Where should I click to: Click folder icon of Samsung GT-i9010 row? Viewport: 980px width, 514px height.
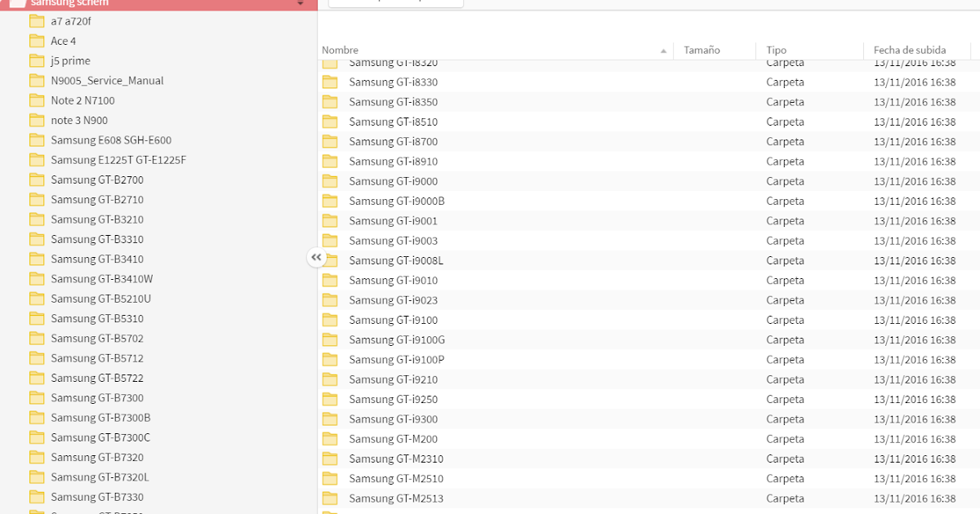pos(330,280)
